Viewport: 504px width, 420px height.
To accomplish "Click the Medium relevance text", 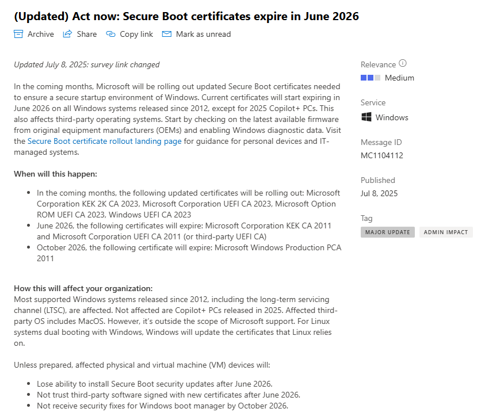I will click(x=399, y=78).
